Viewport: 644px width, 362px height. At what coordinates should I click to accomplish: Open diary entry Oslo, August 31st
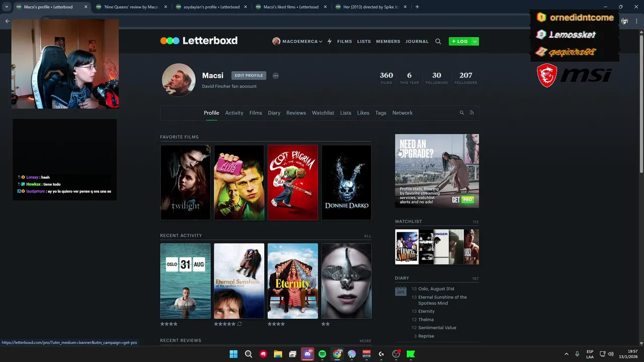point(436,289)
